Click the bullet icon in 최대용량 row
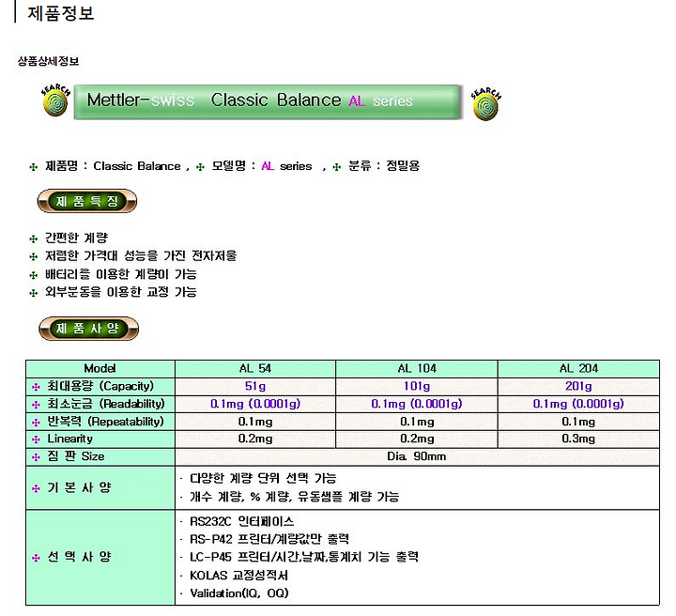Image resolution: width=676 pixels, height=616 pixels. (x=37, y=387)
